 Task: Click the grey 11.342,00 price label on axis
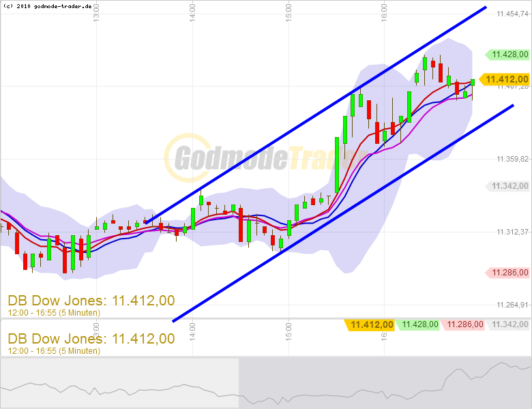click(x=507, y=186)
